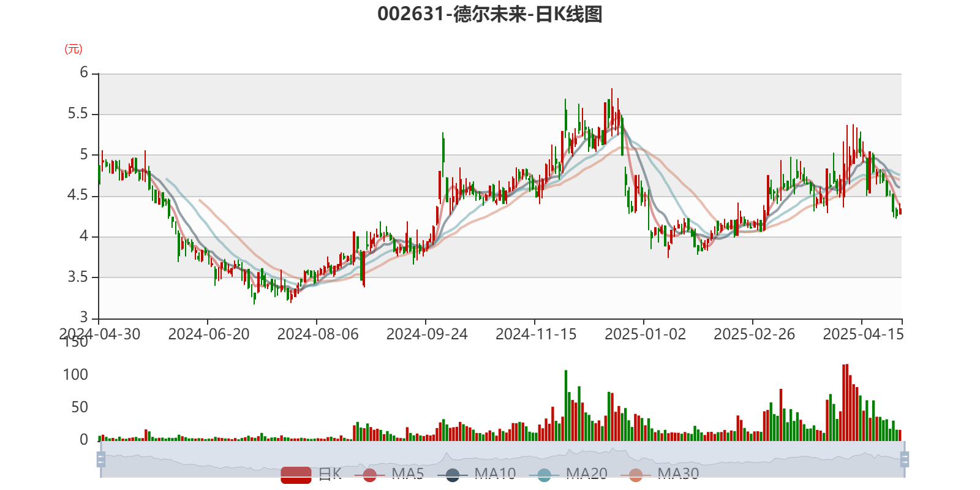Click the 2024-08-06 date label
Image resolution: width=980 pixels, height=490 pixels.
pyautogui.click(x=318, y=334)
